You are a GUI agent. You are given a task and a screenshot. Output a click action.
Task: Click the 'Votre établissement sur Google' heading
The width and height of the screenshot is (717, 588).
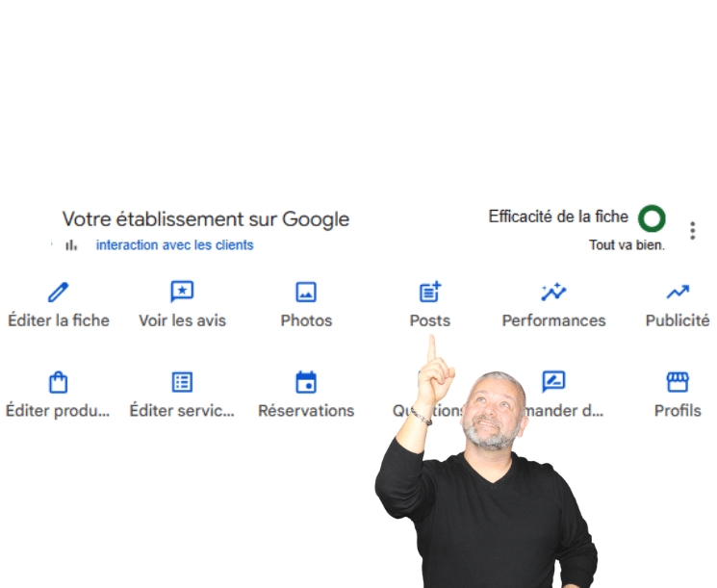206,219
